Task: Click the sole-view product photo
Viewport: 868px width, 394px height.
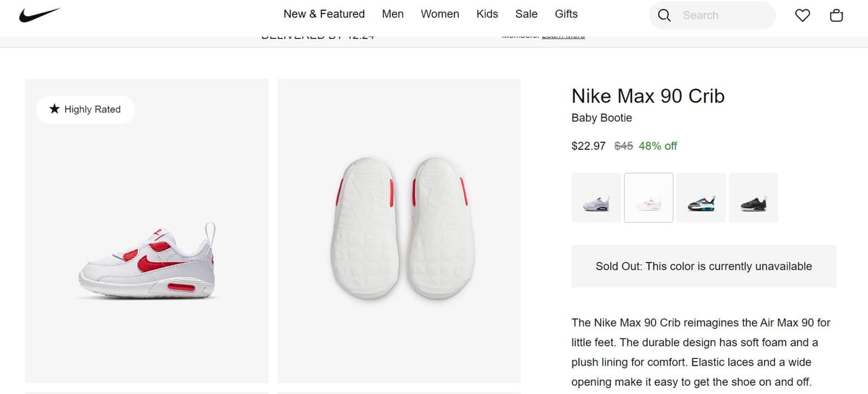Action: 399,231
